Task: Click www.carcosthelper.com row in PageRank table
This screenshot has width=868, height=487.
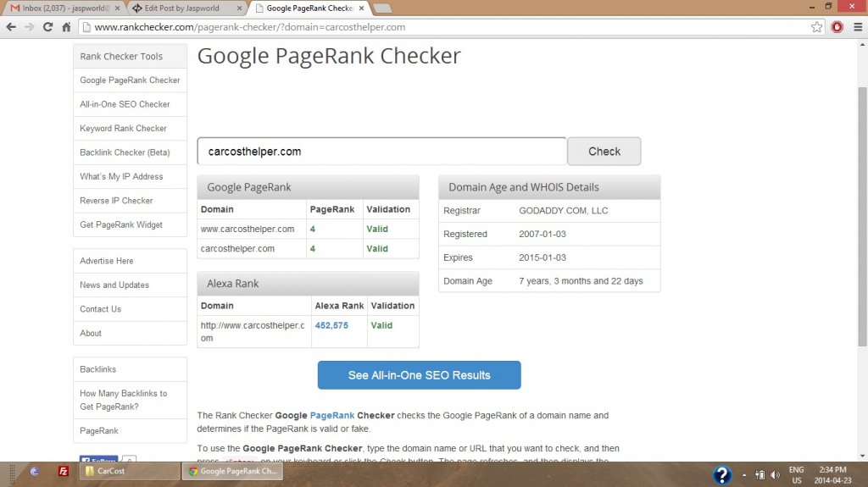Action: (x=308, y=230)
